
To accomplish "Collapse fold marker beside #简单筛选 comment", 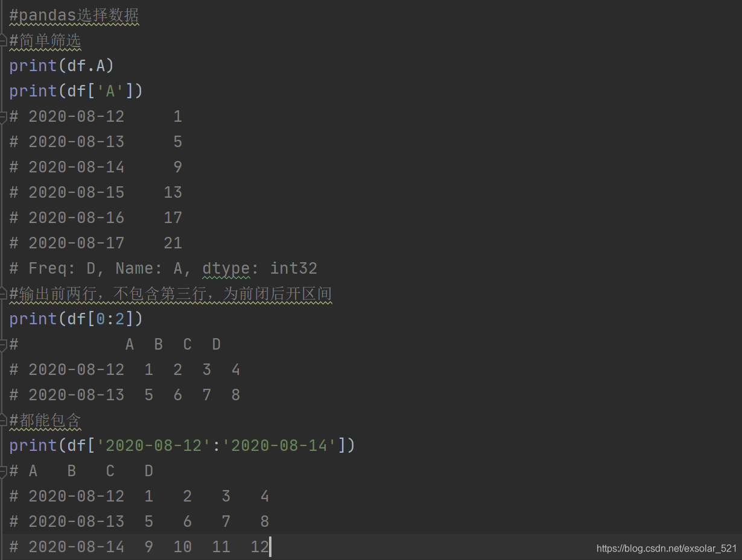I will click(3, 40).
